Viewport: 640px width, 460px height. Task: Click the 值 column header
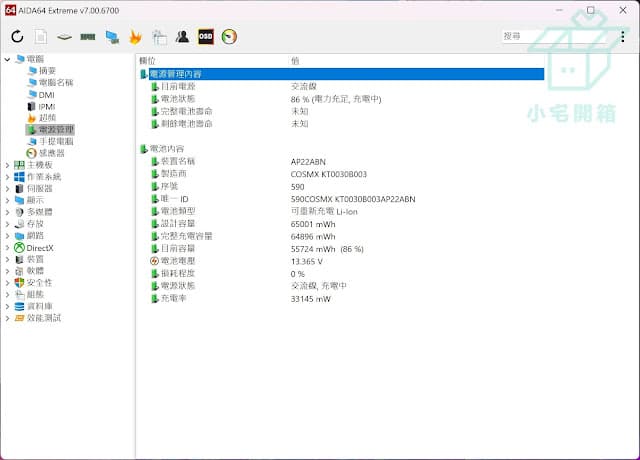pos(295,61)
